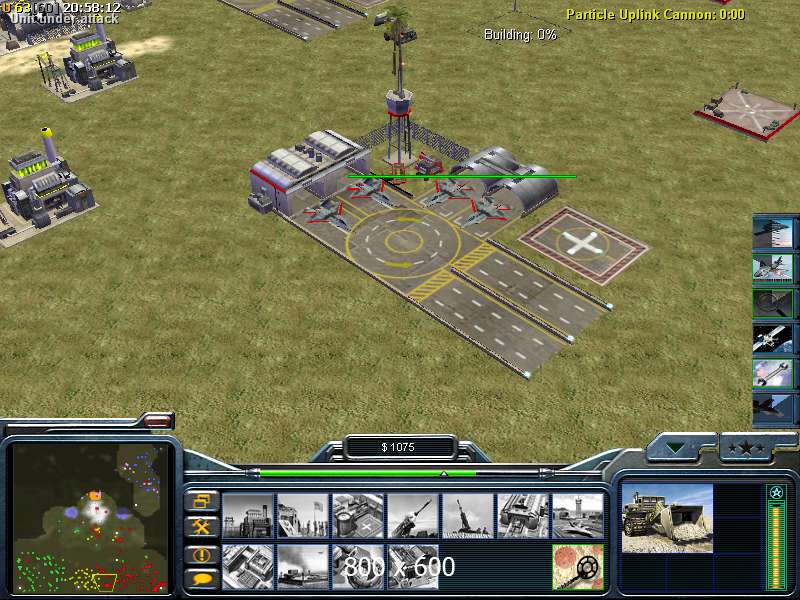The width and height of the screenshot is (800, 600).
Task: Click the orange experience level meter
Action: click(x=777, y=546)
